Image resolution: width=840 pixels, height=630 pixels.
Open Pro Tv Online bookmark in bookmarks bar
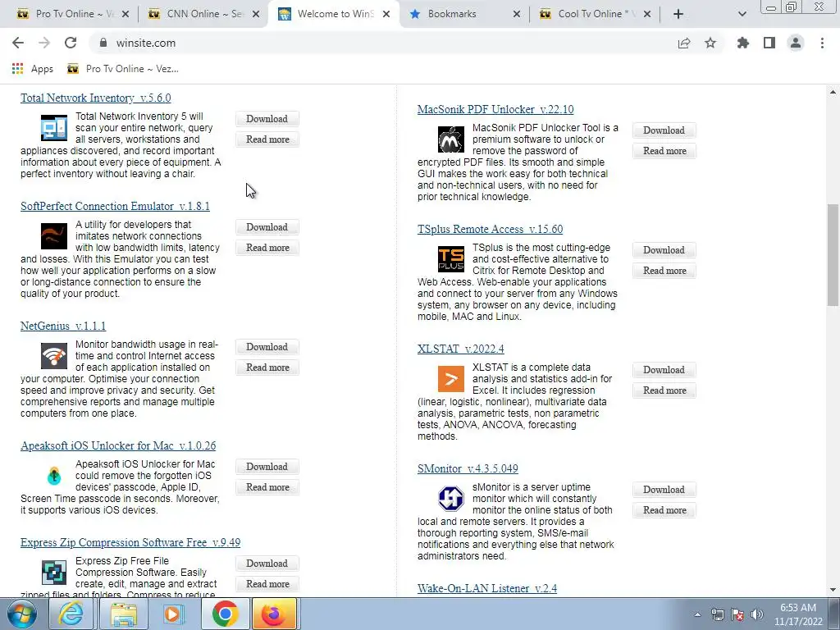coord(123,69)
